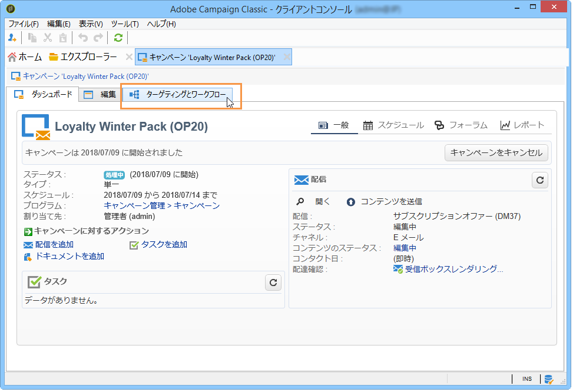Click the キャンペーンをキャンセル button
Image resolution: width=573 pixels, height=392 pixels.
coord(496,152)
